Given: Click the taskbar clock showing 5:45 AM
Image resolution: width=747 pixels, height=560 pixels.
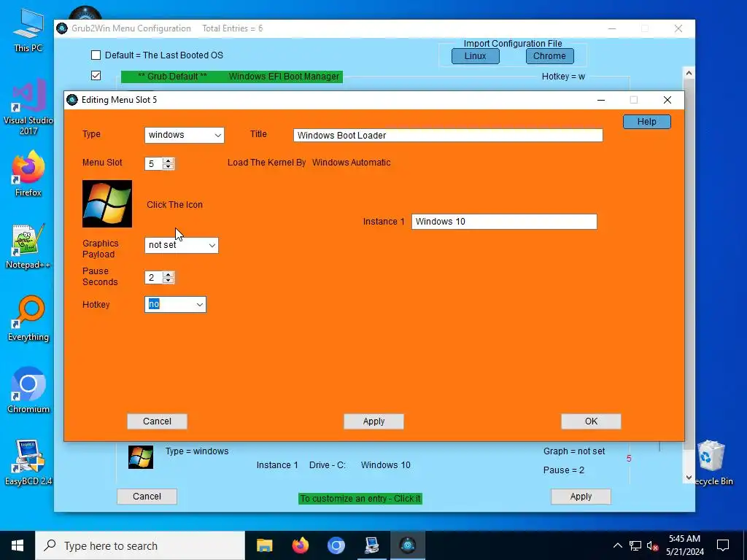Looking at the screenshot, I should coord(684,545).
